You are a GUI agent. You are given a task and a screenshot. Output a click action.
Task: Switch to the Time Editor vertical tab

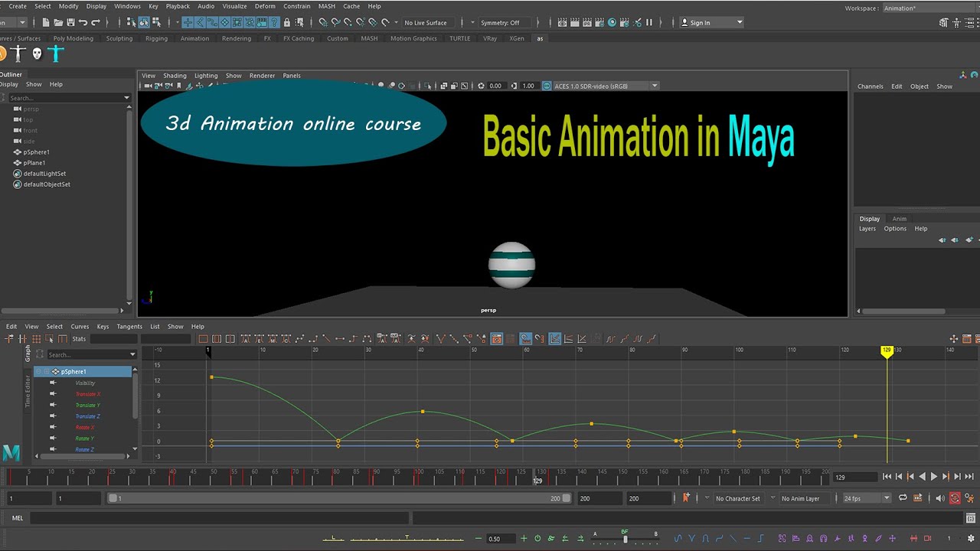(x=28, y=390)
